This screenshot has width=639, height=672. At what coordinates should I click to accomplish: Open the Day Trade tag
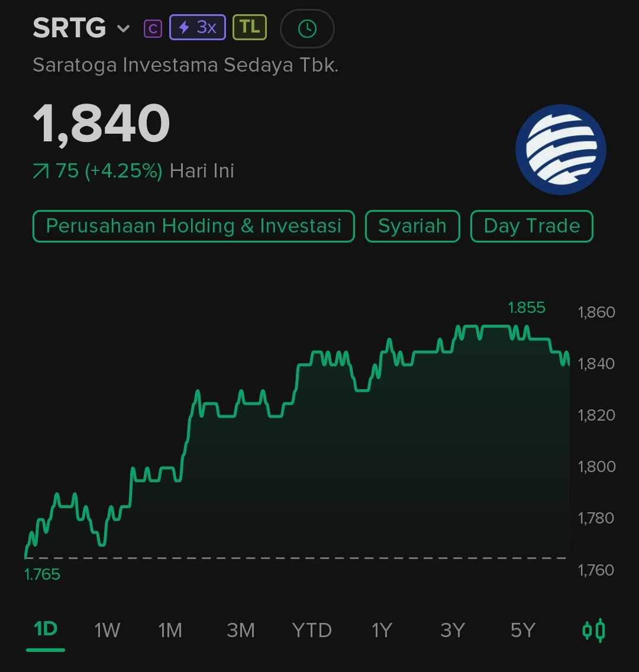[x=532, y=227]
